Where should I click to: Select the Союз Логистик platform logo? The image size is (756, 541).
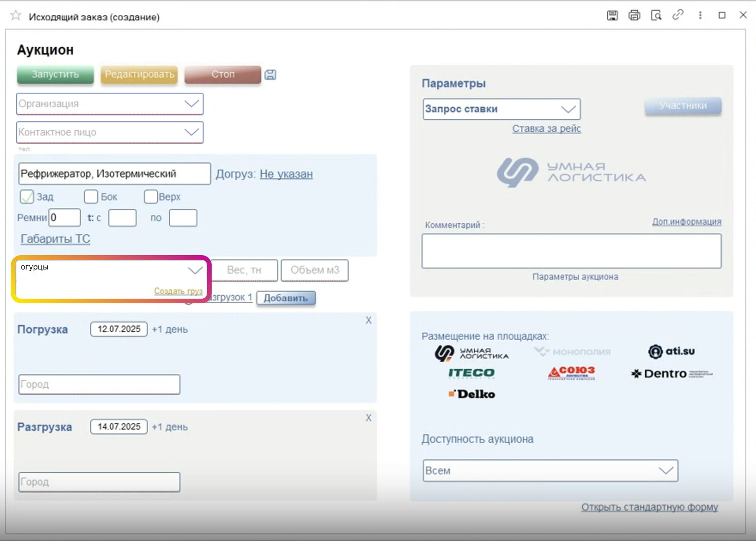click(x=571, y=372)
